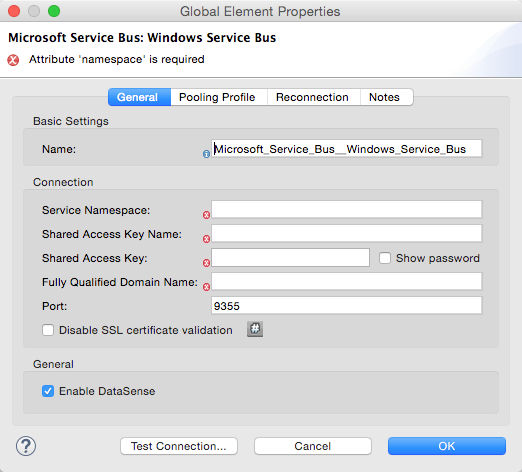Open the Reconnection tab
This screenshot has width=522, height=472.
click(314, 97)
